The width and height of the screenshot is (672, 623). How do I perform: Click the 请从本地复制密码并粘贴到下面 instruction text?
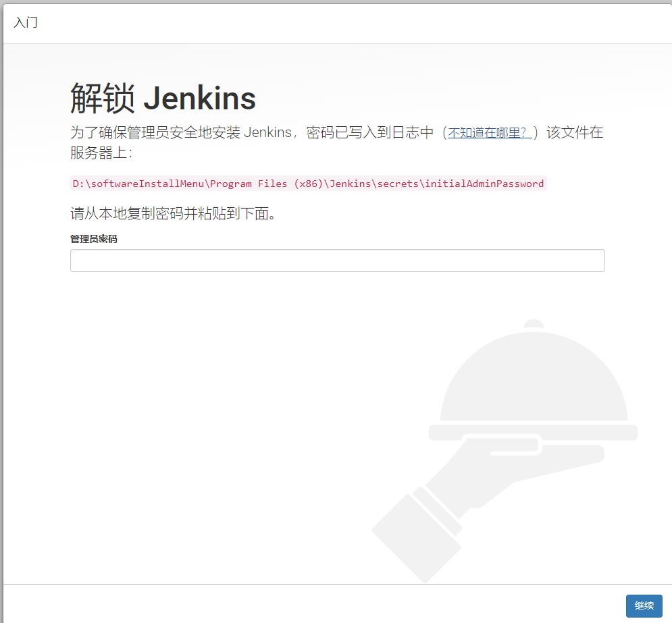pyautogui.click(x=173, y=213)
